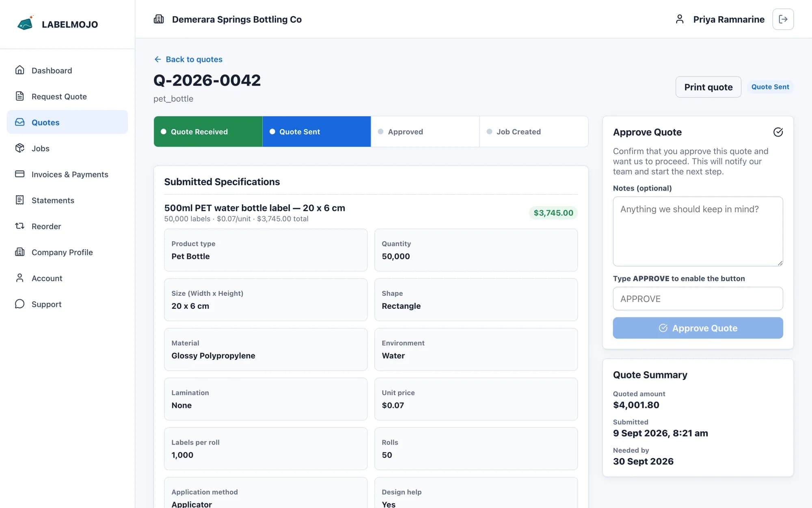
Task: Click the $3,745.00 green price badge
Action: click(x=553, y=213)
